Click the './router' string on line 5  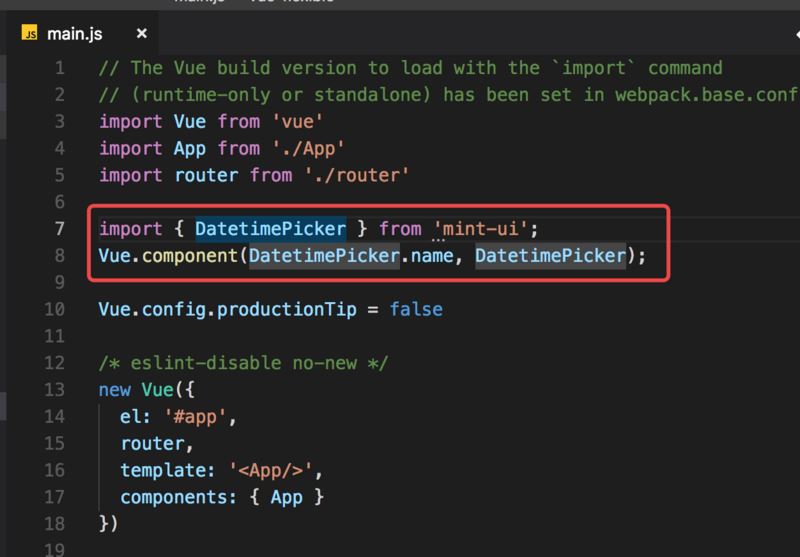pos(357,175)
